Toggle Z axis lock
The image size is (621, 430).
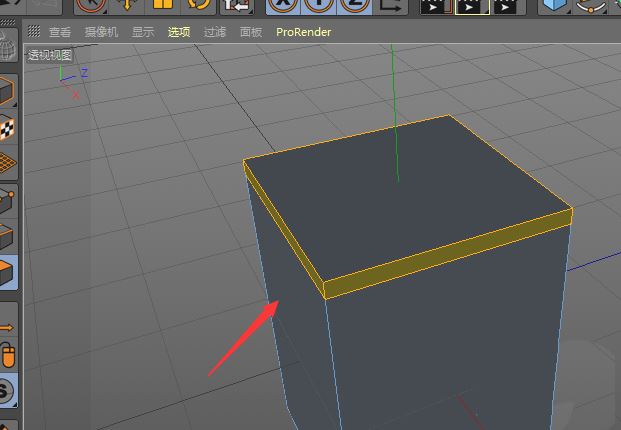(x=353, y=5)
